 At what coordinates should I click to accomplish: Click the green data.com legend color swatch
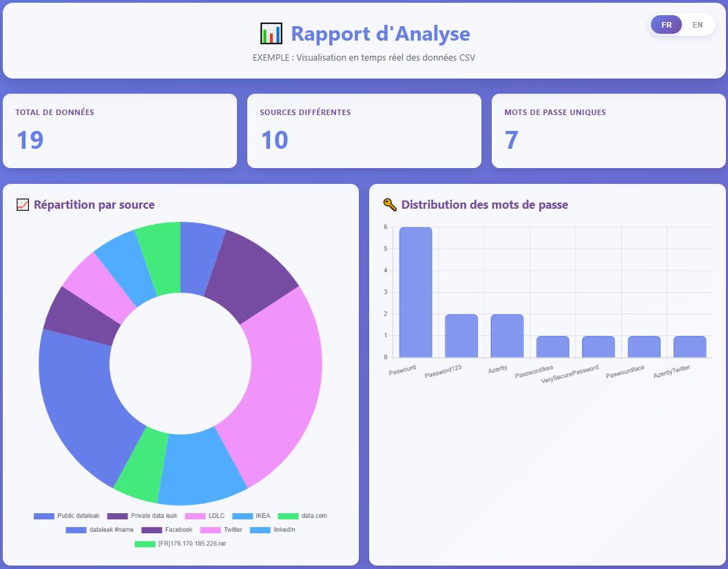point(288,516)
